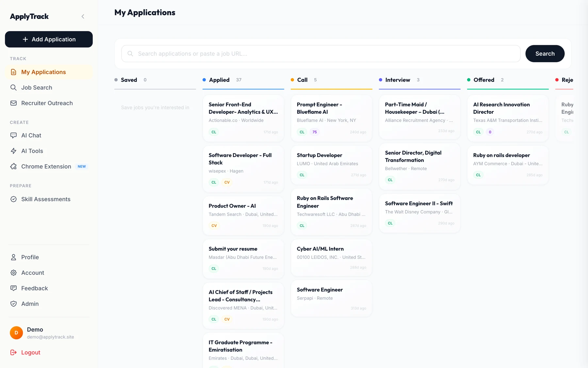Click the plus icon on Add Application
The height and width of the screenshot is (368, 588).
click(25, 39)
